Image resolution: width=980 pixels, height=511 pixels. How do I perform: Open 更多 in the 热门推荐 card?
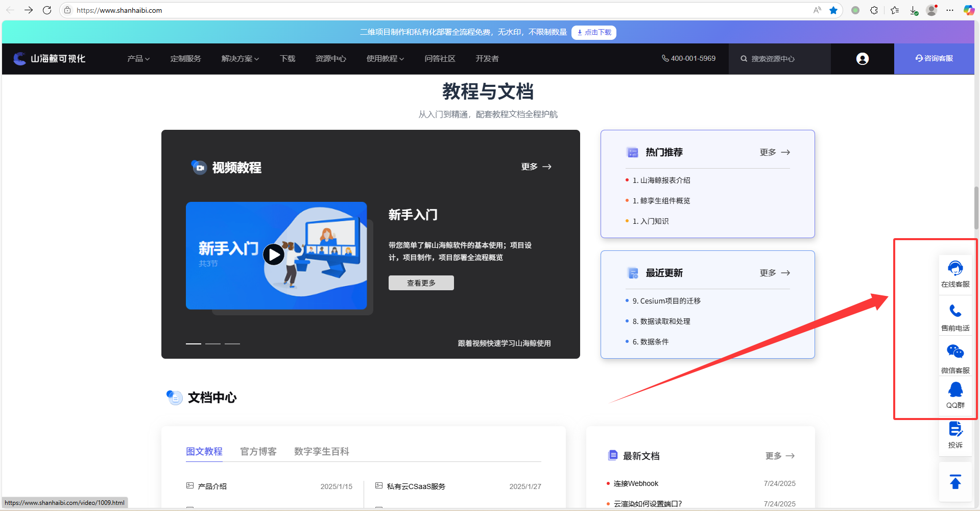775,152
